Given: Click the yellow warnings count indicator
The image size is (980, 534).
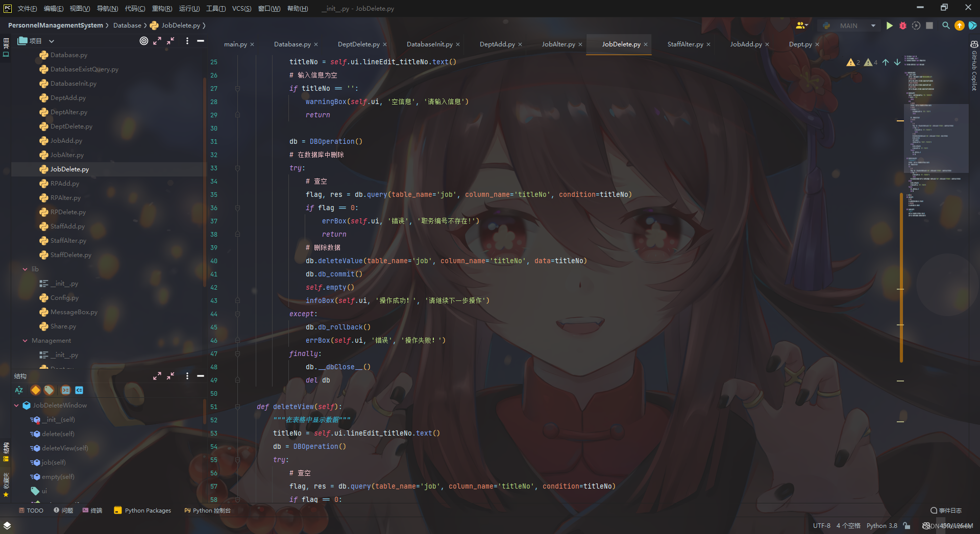Looking at the screenshot, I should pyautogui.click(x=853, y=62).
